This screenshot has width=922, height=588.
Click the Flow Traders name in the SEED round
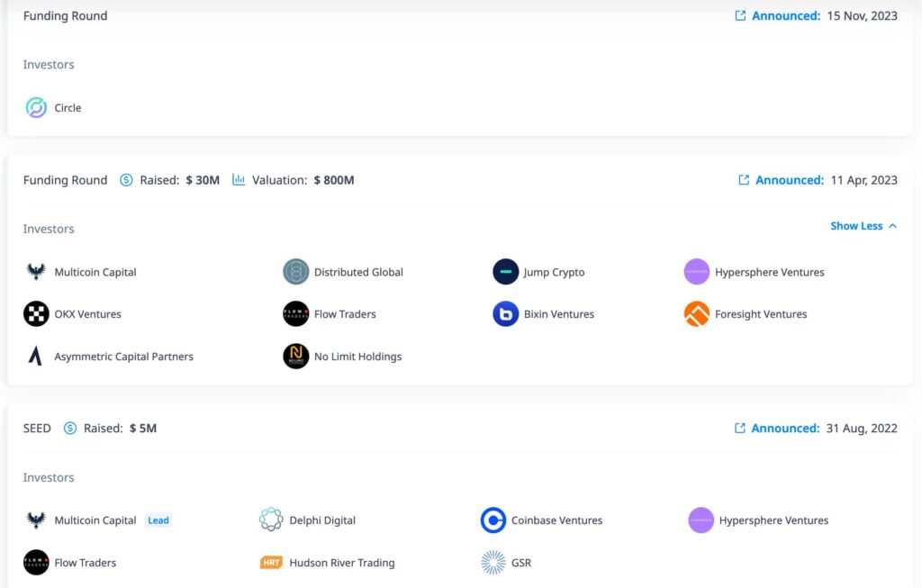point(86,563)
